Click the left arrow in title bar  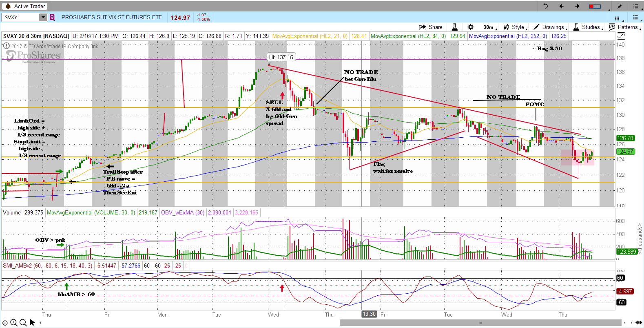click(x=562, y=6)
